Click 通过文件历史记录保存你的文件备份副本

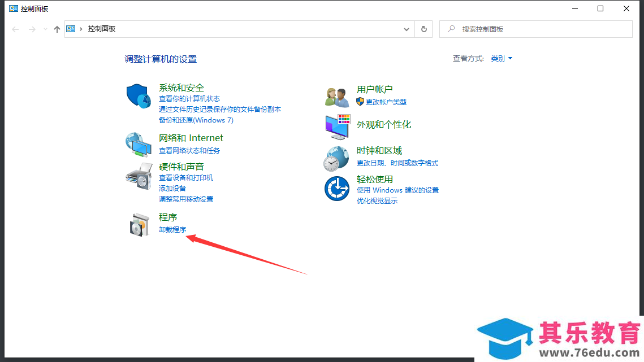pos(220,109)
